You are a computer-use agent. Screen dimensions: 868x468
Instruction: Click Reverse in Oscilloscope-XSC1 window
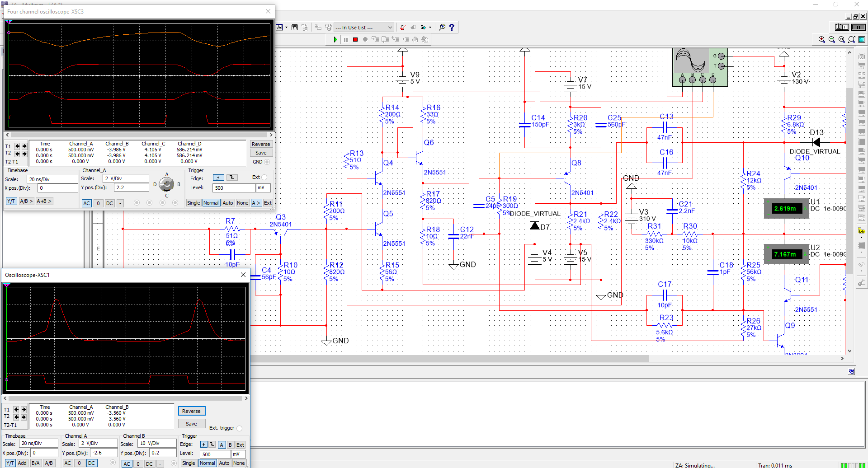(x=191, y=411)
